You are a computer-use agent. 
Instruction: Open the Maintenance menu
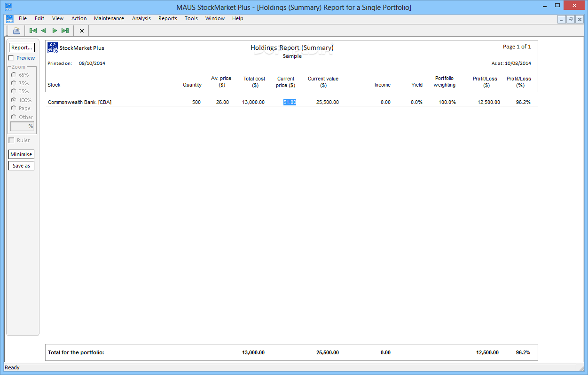[x=109, y=19]
